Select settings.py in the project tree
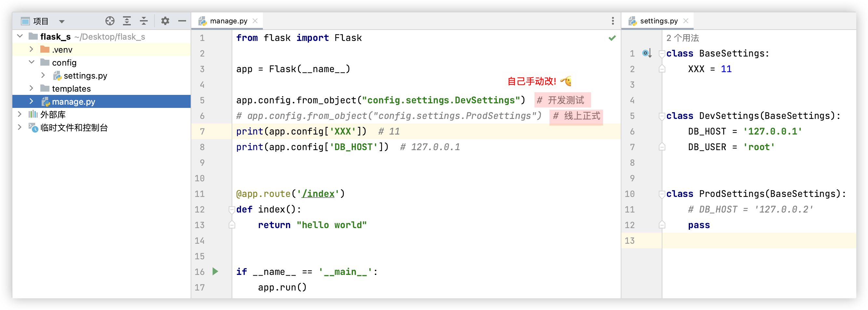 [x=85, y=76]
